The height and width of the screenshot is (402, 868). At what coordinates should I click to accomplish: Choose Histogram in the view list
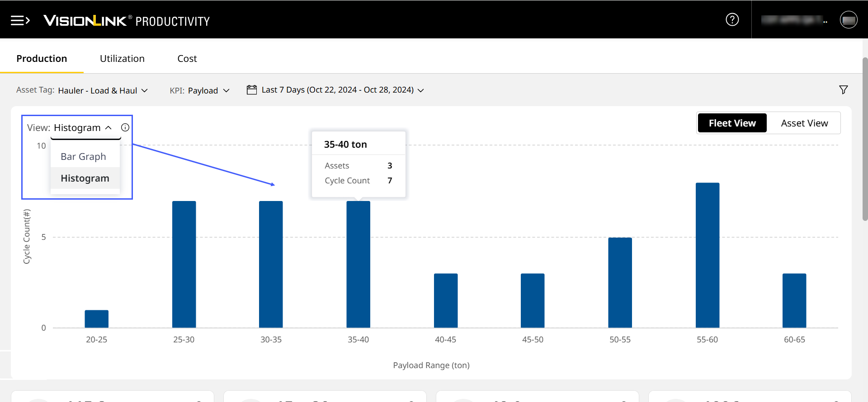point(85,178)
